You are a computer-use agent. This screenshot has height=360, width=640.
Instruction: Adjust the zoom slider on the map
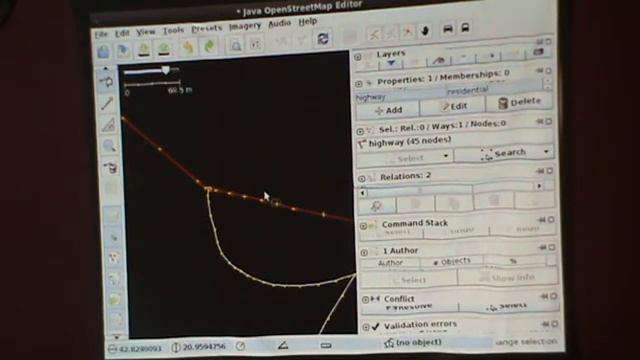pos(165,70)
